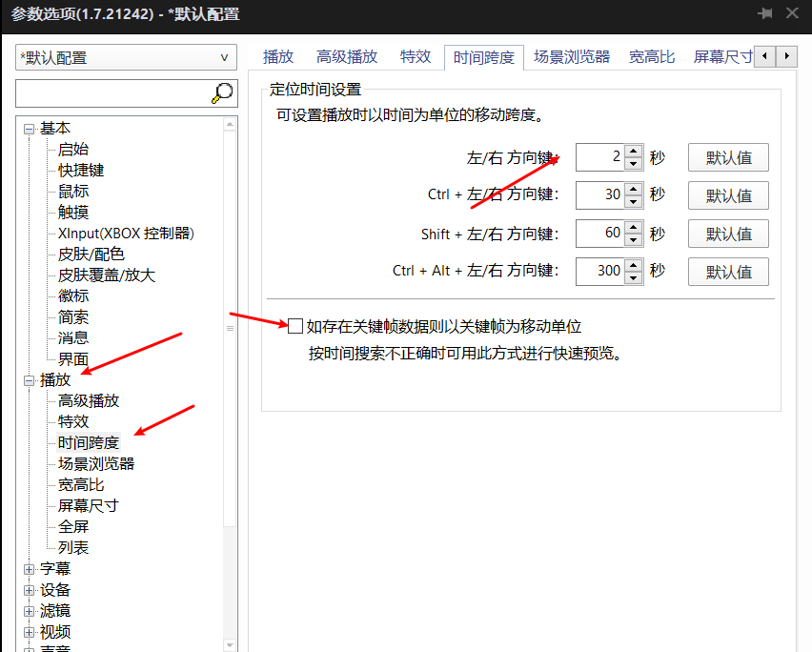Image resolution: width=812 pixels, height=652 pixels.
Task: Reset the 30 秒 row with 默认值
Action: pyautogui.click(x=728, y=195)
